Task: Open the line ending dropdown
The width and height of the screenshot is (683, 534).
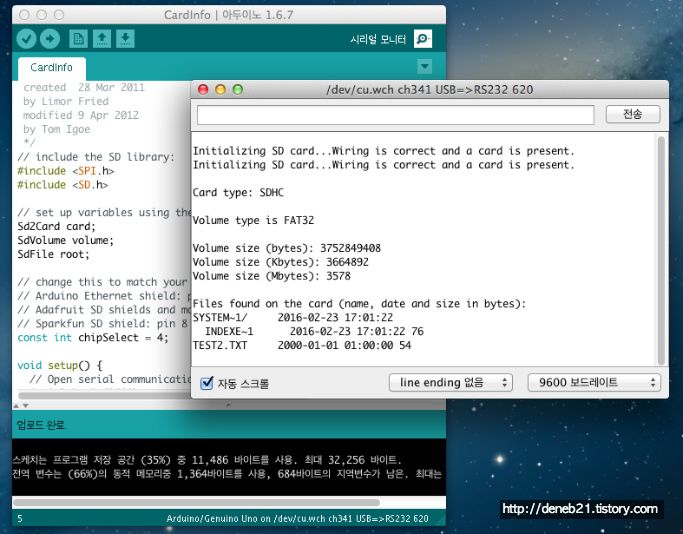Action: click(x=450, y=382)
